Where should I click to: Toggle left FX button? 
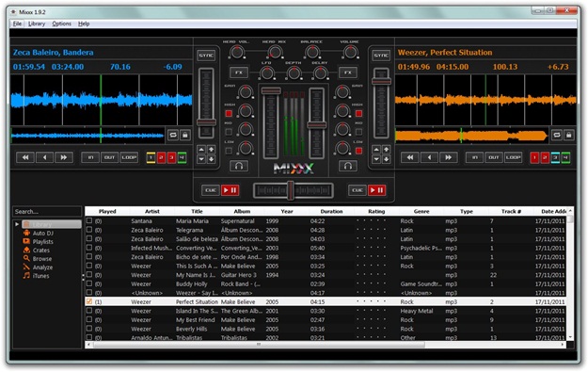(x=239, y=73)
